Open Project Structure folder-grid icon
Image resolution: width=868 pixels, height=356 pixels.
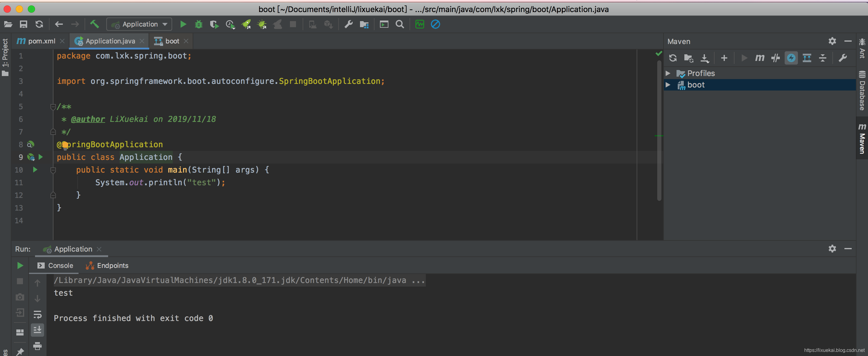364,24
